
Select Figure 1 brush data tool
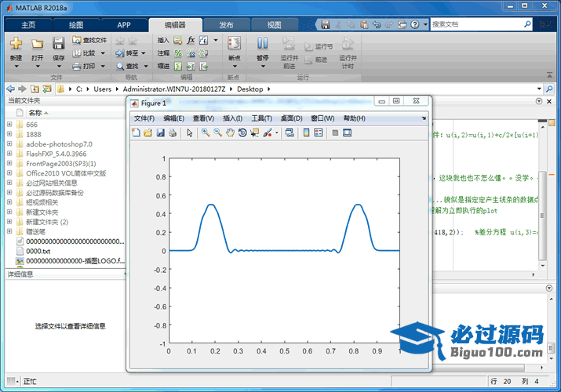click(268, 132)
